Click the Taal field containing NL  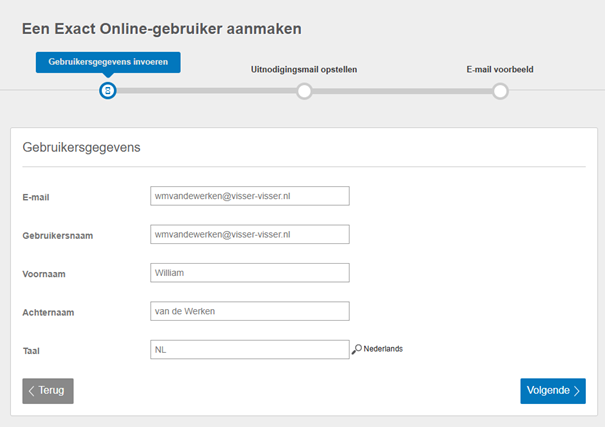pos(250,349)
